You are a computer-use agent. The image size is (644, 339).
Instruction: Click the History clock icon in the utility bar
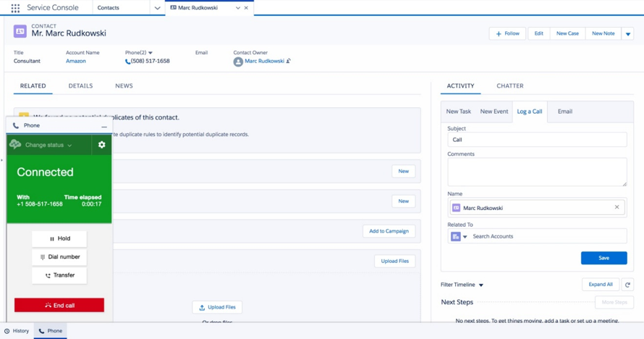[x=7, y=331]
